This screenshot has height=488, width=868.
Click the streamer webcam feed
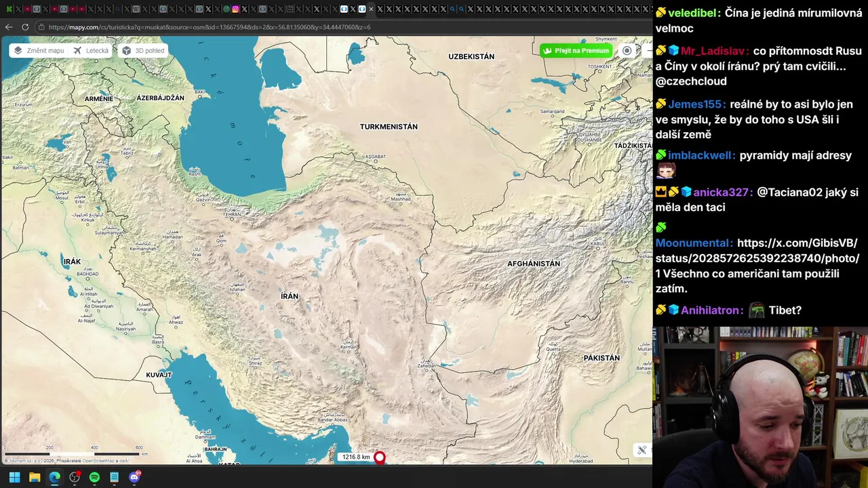760,407
